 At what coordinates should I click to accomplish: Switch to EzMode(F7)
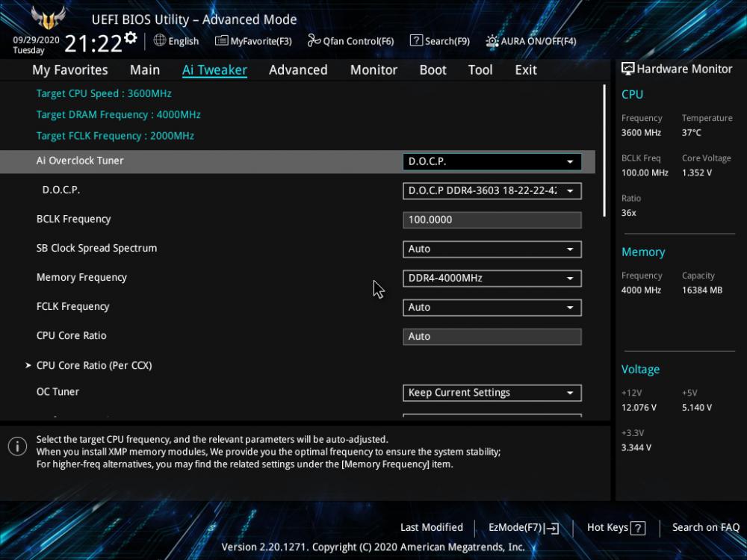pyautogui.click(x=524, y=528)
